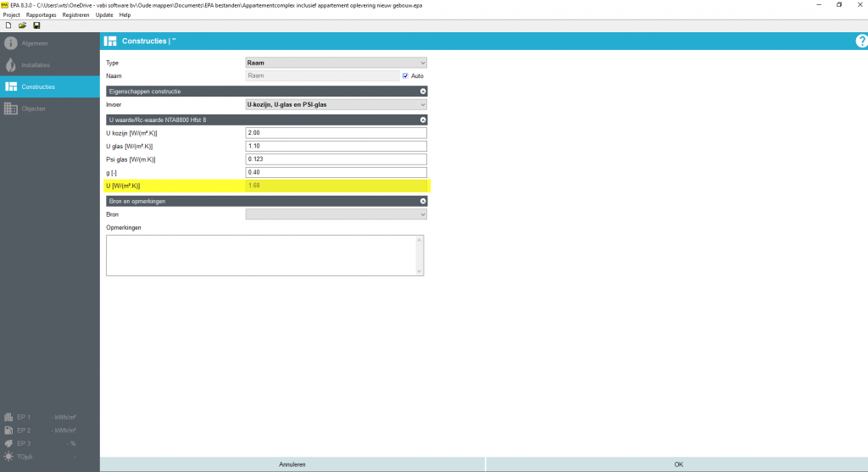Click the save toolbar icon
Viewport: 868px width, 472px height.
pyautogui.click(x=36, y=25)
